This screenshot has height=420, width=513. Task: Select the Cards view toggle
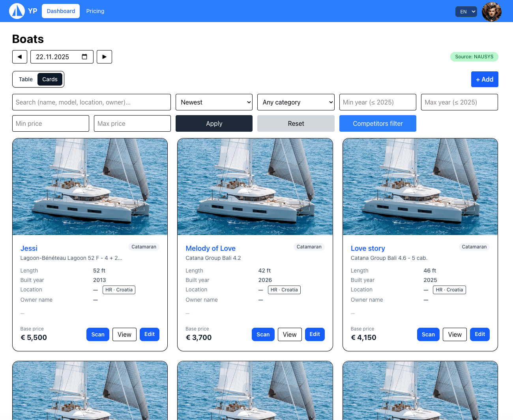(x=50, y=79)
